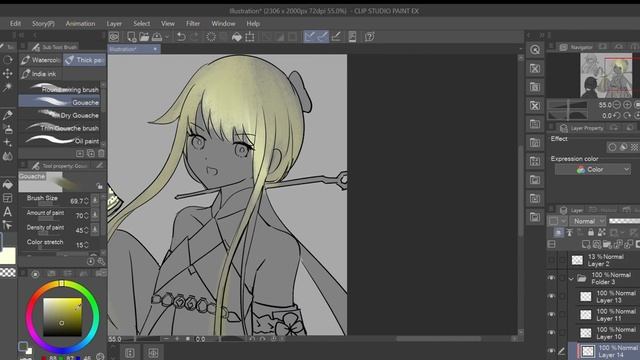
Task: Select the Move layer tool
Action: [x=7, y=73]
